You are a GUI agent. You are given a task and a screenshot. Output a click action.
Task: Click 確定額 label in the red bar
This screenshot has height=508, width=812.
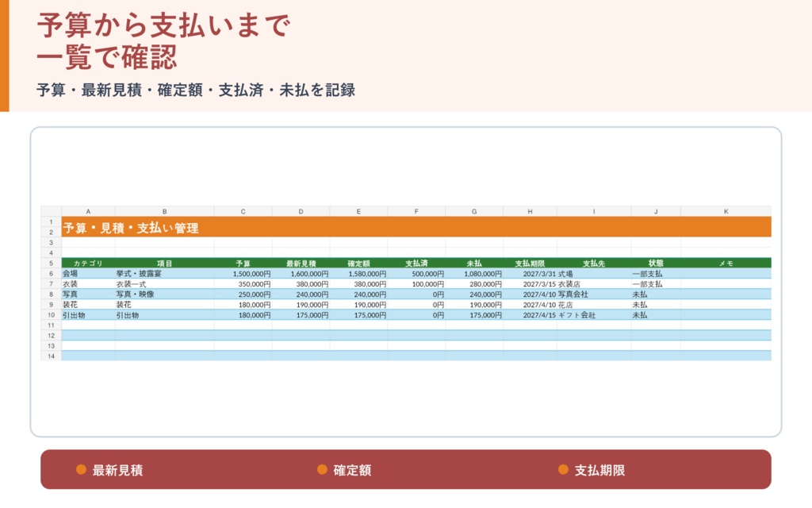click(x=352, y=470)
